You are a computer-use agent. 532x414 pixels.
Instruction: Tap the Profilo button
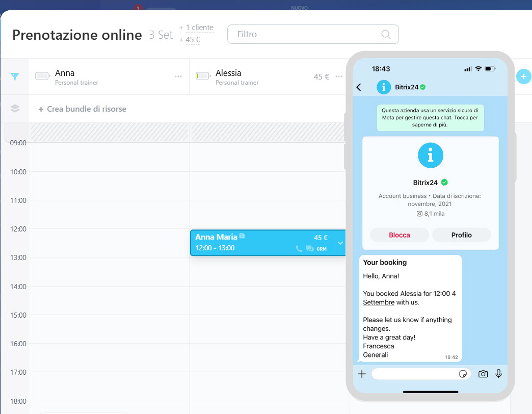click(x=461, y=235)
